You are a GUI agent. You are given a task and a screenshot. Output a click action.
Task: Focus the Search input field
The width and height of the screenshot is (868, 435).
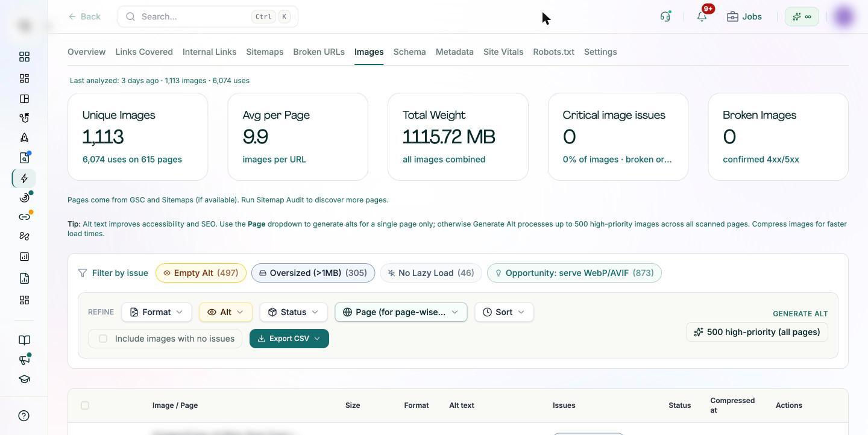208,16
